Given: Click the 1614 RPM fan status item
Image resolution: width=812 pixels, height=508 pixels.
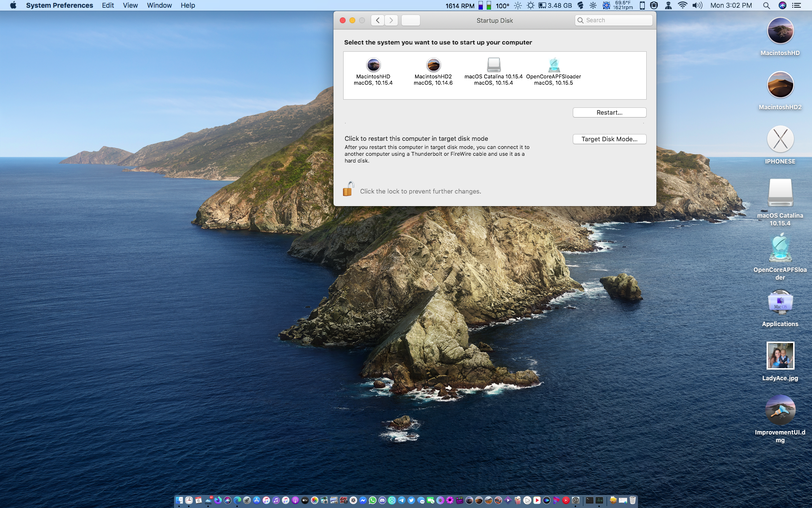Looking at the screenshot, I should tap(460, 6).
